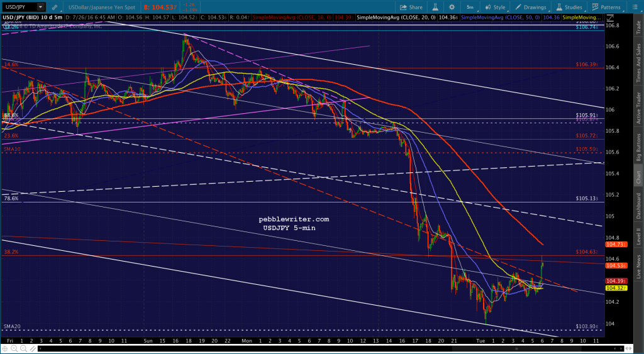The width and height of the screenshot is (644, 354).
Task: Click the B: 104.537 bid quote
Action: point(160,7)
